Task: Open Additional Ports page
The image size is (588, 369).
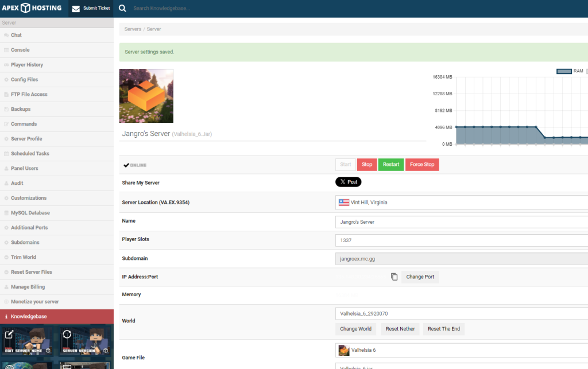Action: (x=57, y=227)
